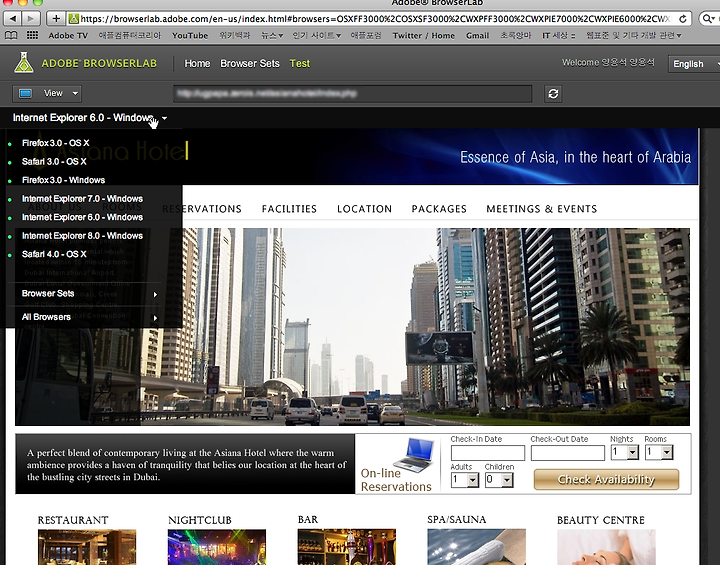Viewport: 720px width, 565px height.
Task: Select Firefox 3.0 - OS X from the list
Action: click(56, 143)
